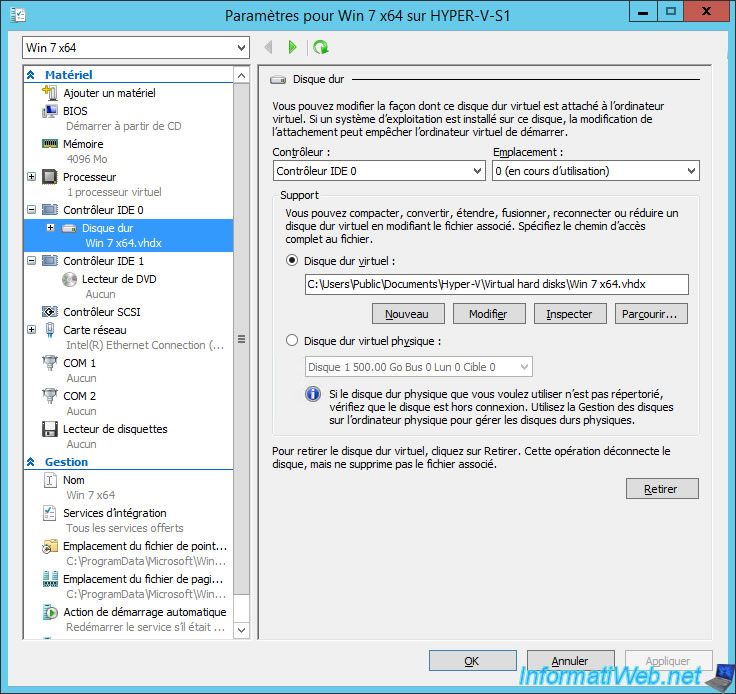Click the checkpoint file location icon
The image size is (736, 694).
click(x=50, y=546)
